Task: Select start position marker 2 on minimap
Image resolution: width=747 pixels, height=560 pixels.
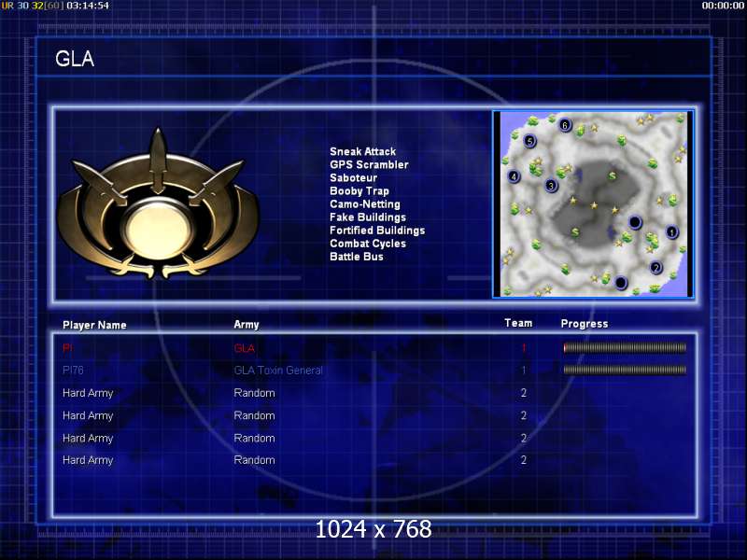Action: [656, 267]
